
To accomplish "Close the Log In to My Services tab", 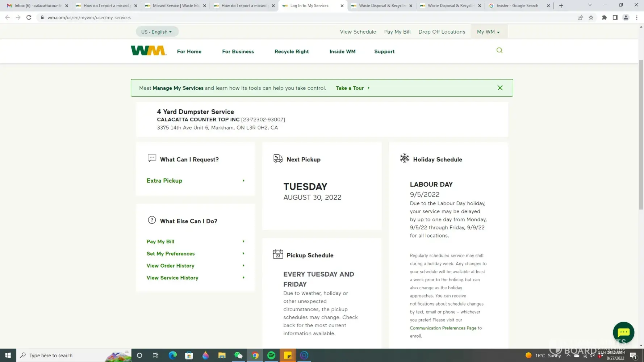I will pos(342,6).
